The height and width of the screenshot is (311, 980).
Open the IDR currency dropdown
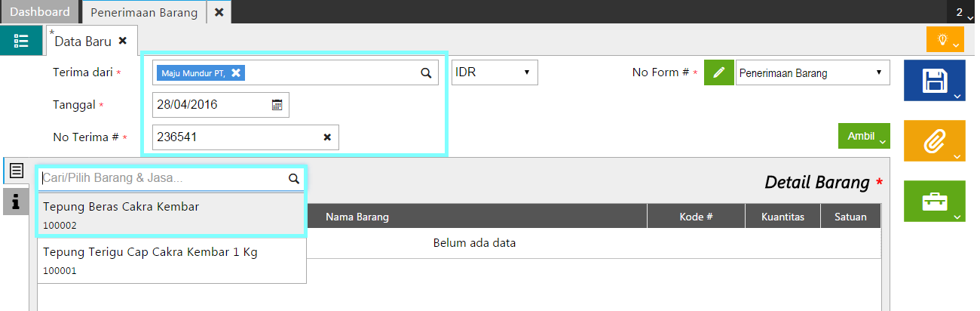pyautogui.click(x=495, y=73)
